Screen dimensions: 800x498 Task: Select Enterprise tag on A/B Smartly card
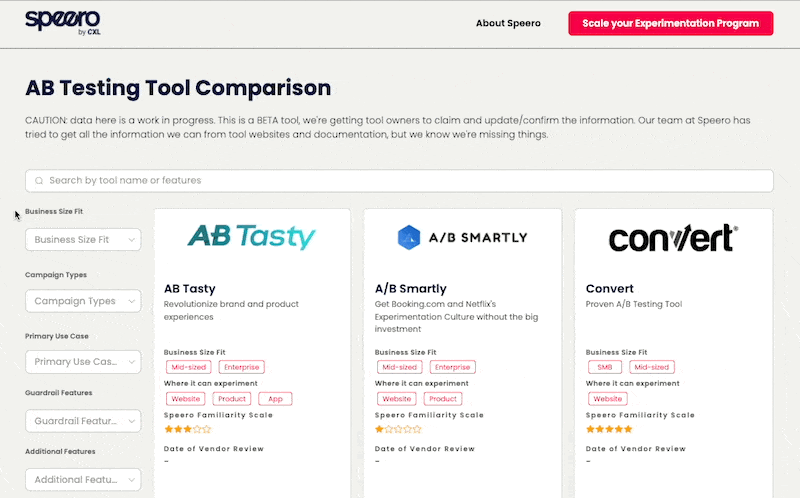pyautogui.click(x=453, y=367)
